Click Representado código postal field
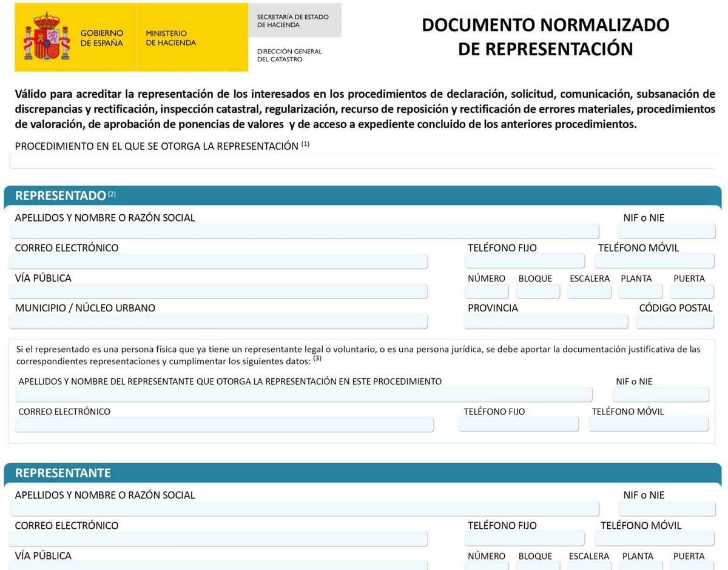Screen dimensions: 728x570 [675, 322]
